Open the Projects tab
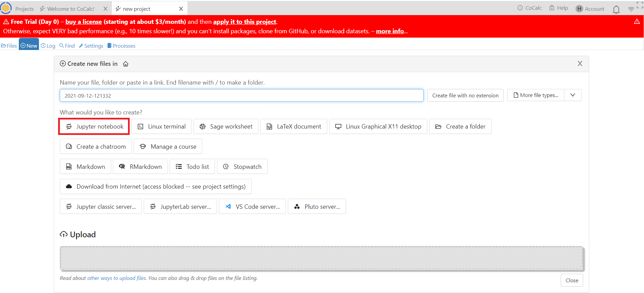This screenshot has width=644, height=293. click(x=25, y=9)
